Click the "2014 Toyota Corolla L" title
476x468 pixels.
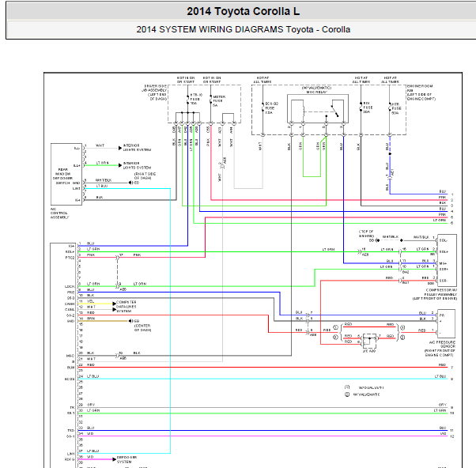pos(244,12)
